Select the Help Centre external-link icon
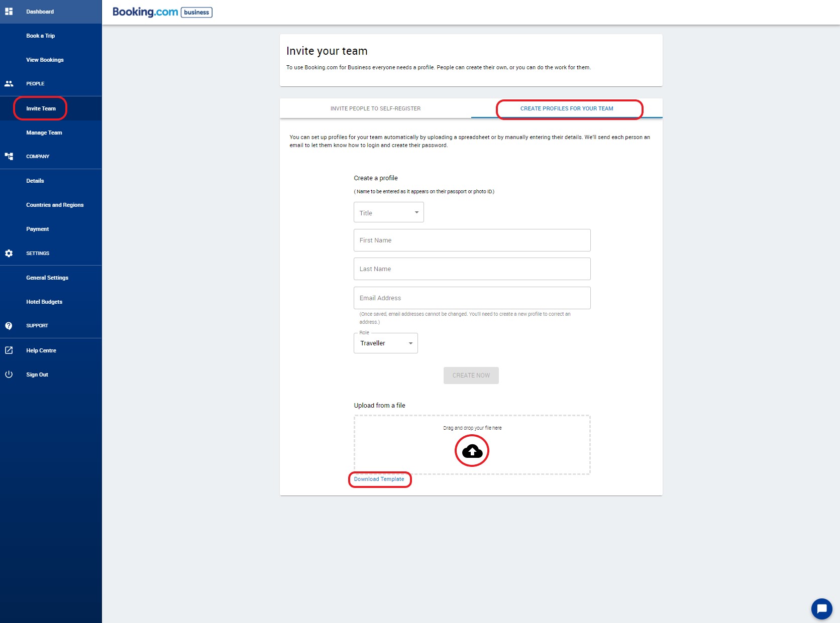 [x=9, y=350]
